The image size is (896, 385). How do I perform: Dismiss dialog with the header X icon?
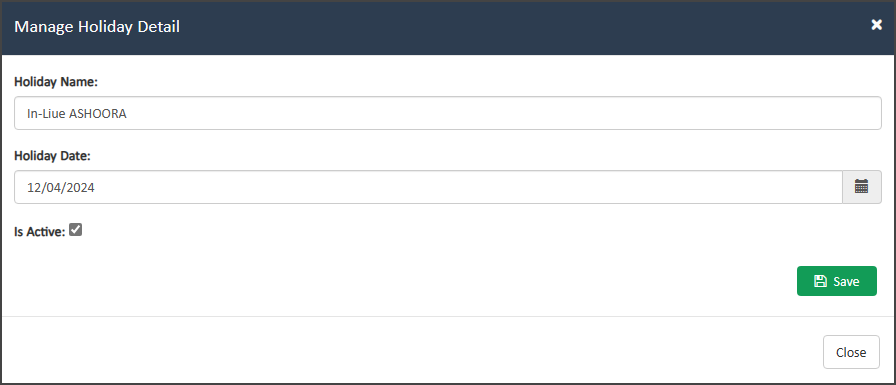pos(876,25)
